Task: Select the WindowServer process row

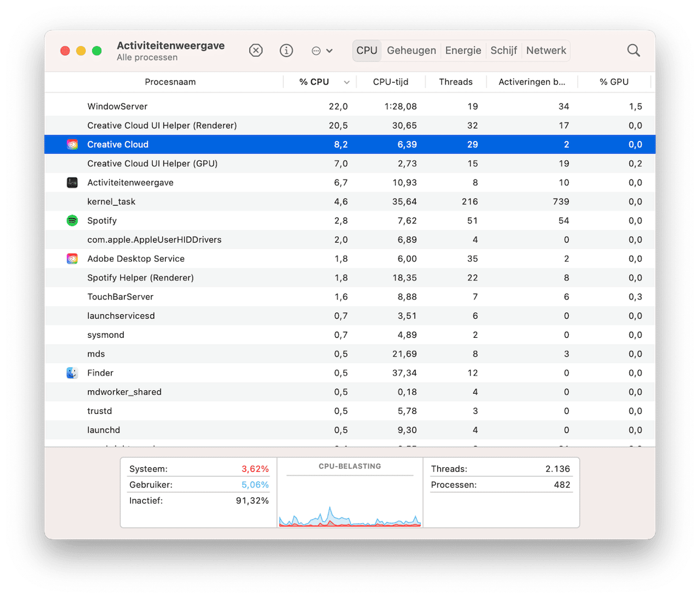Action: click(350, 106)
